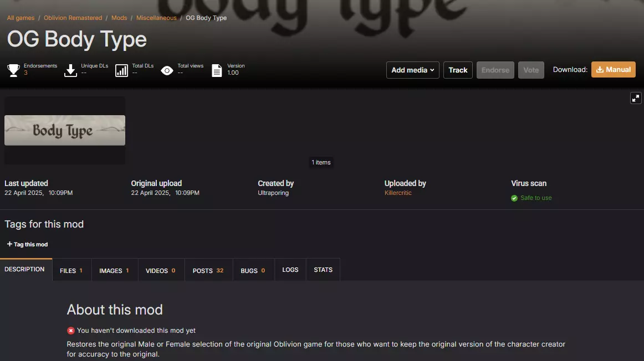Switch to the Images tab

[x=115, y=270]
